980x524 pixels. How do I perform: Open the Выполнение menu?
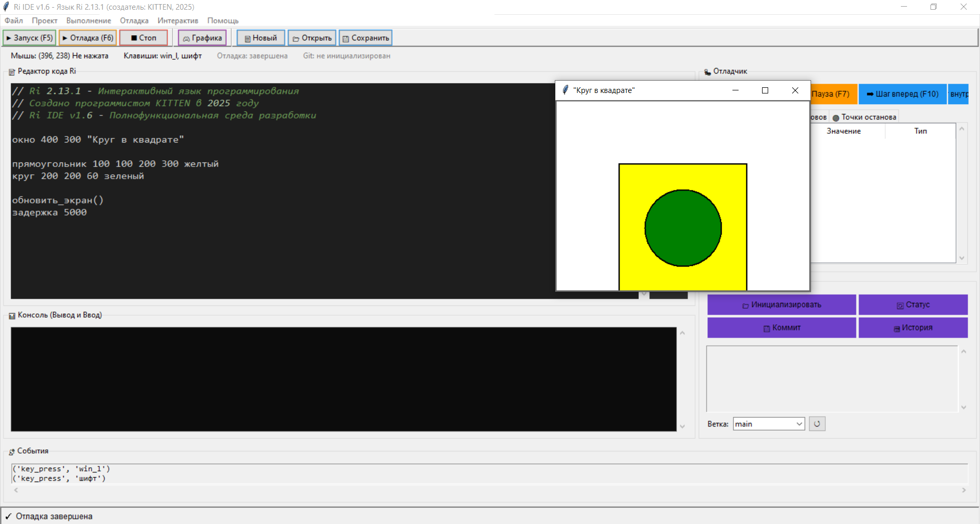point(89,20)
